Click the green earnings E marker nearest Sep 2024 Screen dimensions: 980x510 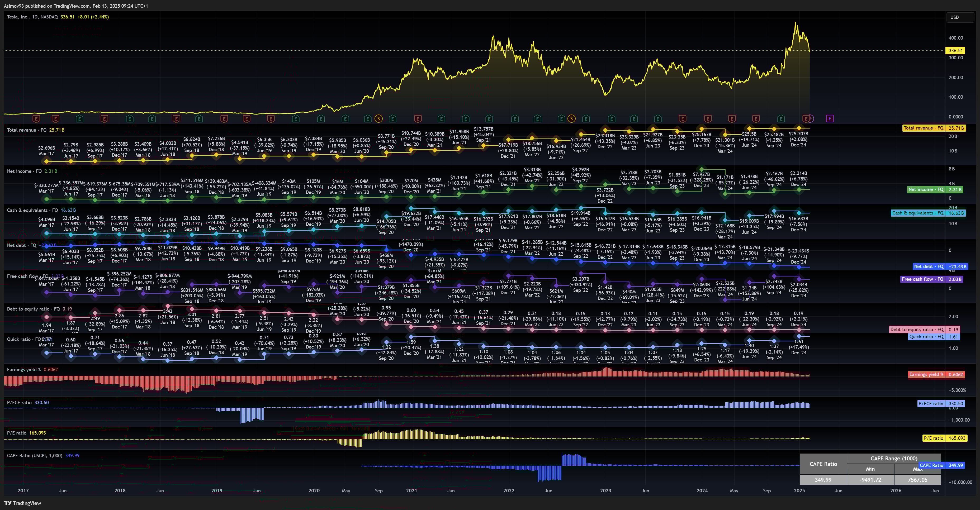(781, 119)
